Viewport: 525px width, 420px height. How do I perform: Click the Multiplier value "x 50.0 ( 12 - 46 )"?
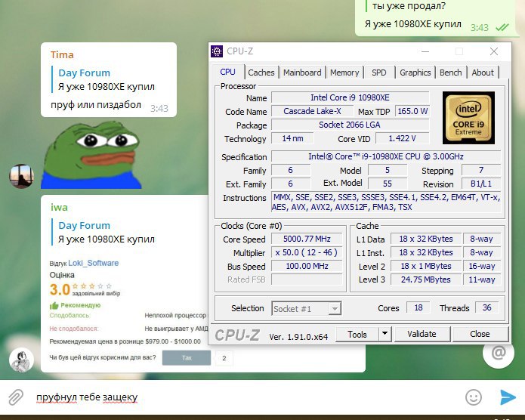coord(307,252)
